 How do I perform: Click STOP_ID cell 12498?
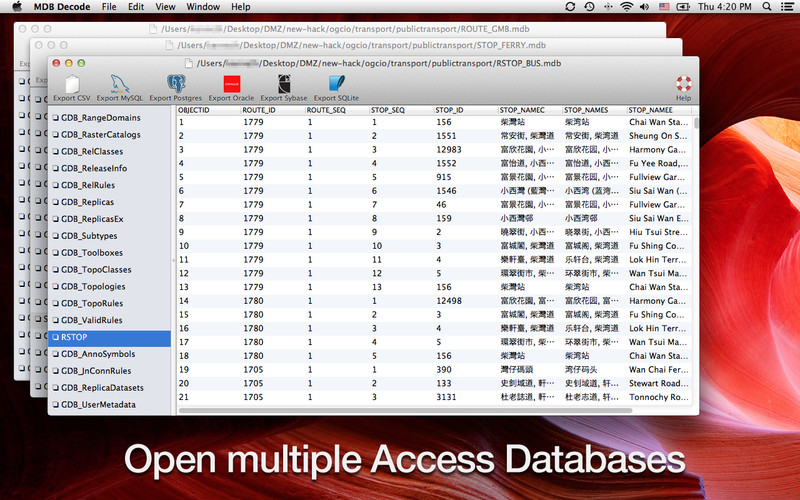pyautogui.click(x=448, y=301)
